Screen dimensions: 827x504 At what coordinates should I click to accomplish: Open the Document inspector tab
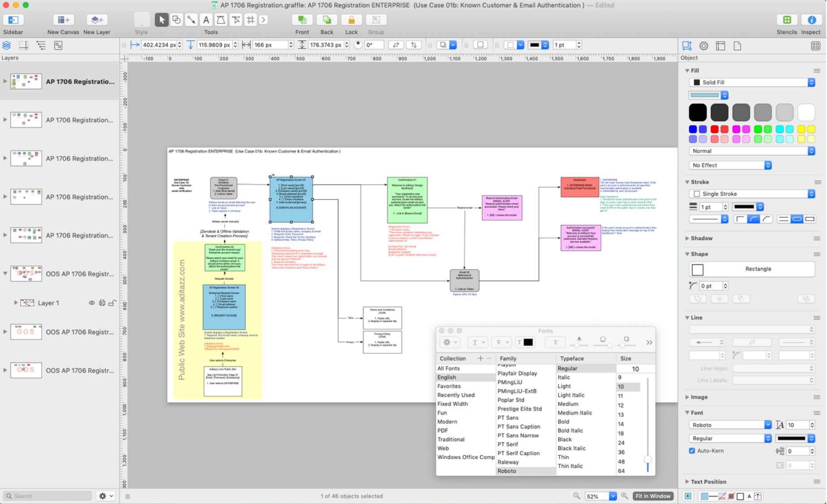(737, 46)
